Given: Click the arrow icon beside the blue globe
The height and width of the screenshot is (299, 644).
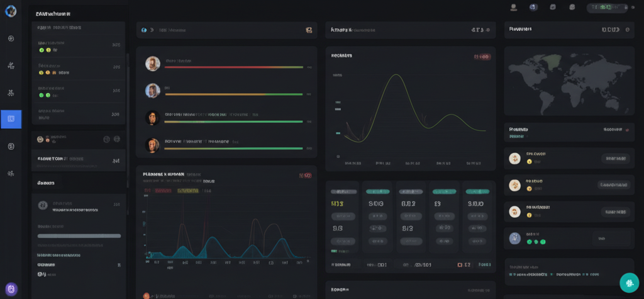Looking at the screenshot, I should [x=152, y=30].
